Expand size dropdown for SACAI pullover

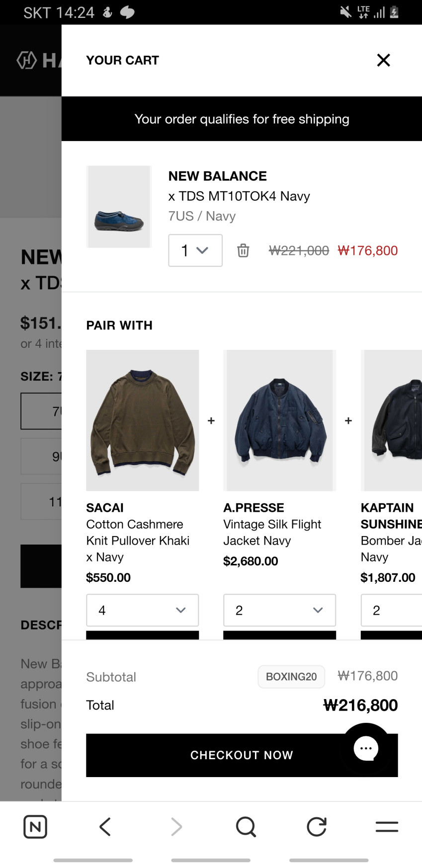tap(142, 610)
